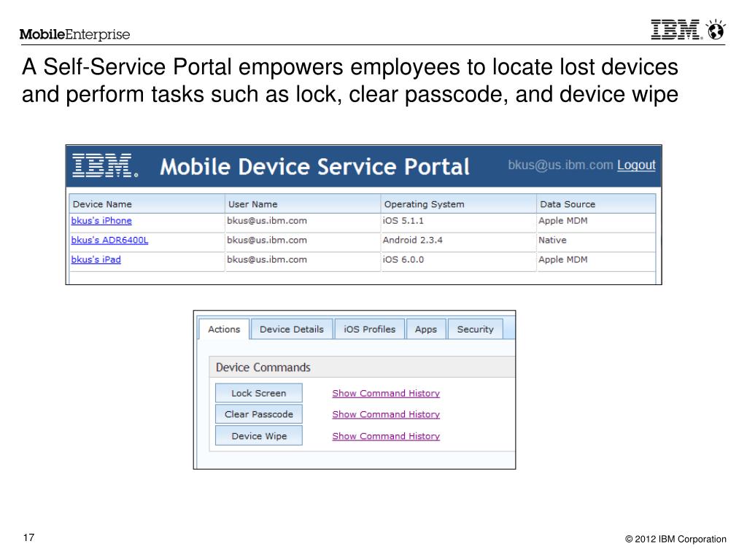747x560 pixels.
Task: Click the MobileEnterprise heading text
Action: click(x=75, y=34)
